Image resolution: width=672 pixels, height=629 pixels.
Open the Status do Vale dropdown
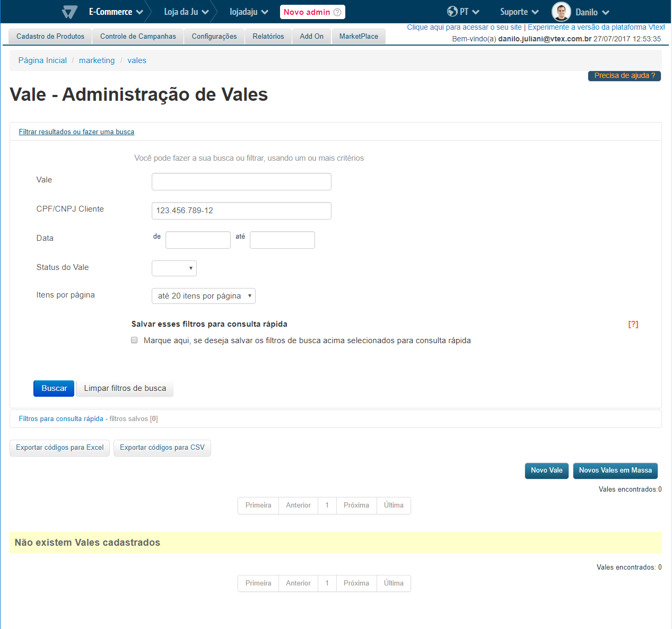click(174, 268)
